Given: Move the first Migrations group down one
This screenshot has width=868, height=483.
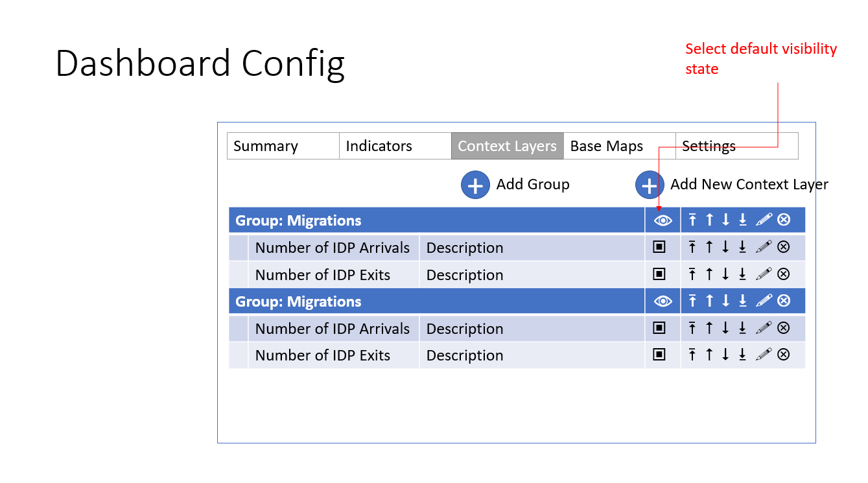Looking at the screenshot, I should pyautogui.click(x=725, y=220).
